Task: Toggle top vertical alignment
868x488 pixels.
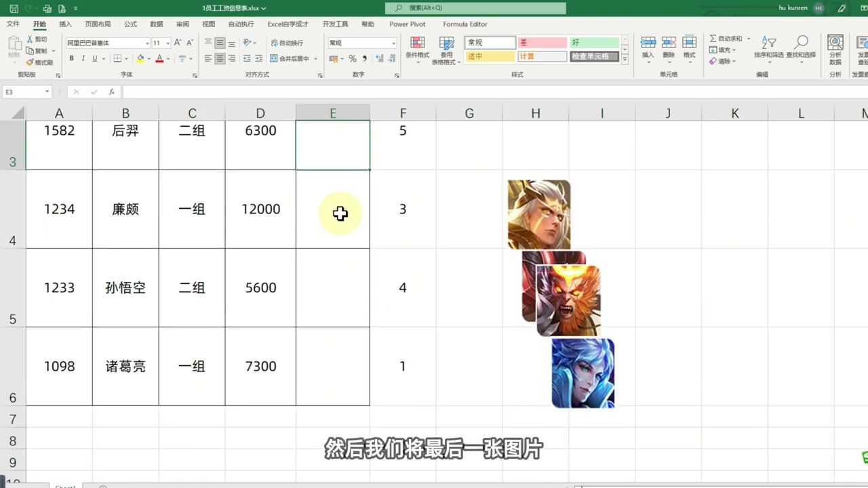Action: pos(208,43)
